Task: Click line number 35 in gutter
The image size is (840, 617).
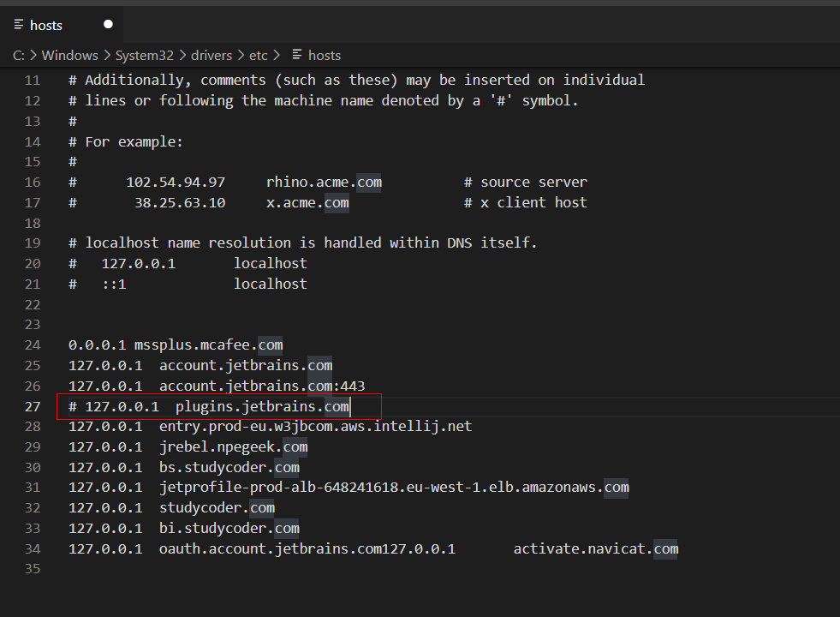Action: [33, 569]
